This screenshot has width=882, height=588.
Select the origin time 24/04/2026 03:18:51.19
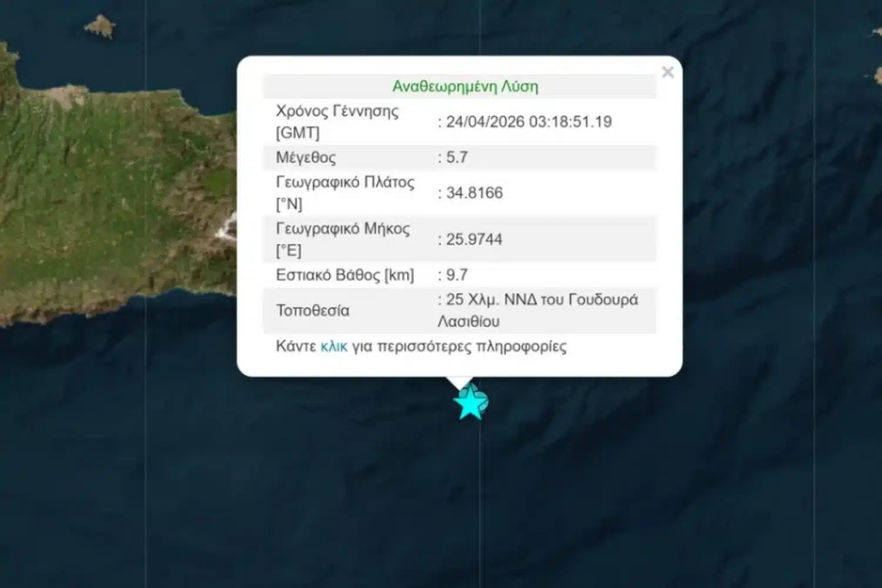(x=529, y=122)
